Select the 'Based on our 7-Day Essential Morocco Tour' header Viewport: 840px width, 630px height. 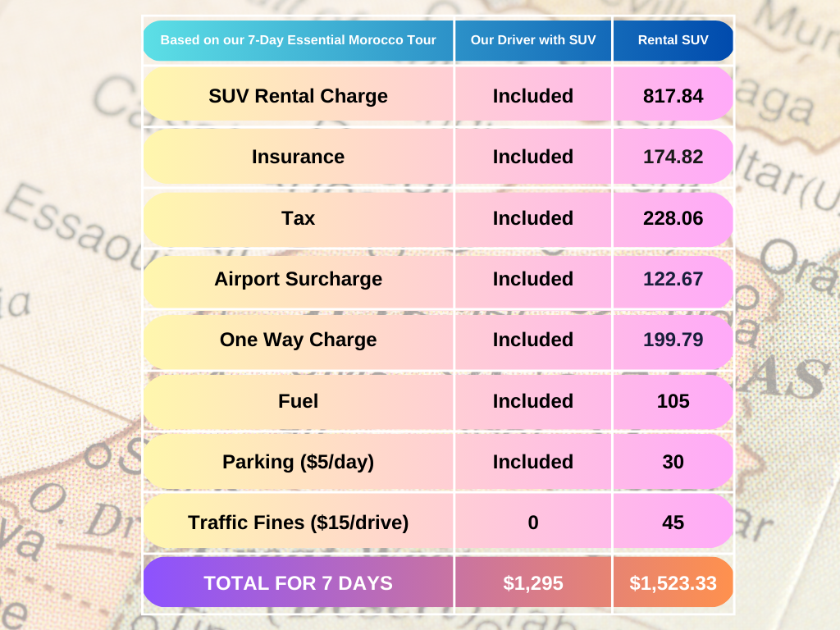[298, 40]
